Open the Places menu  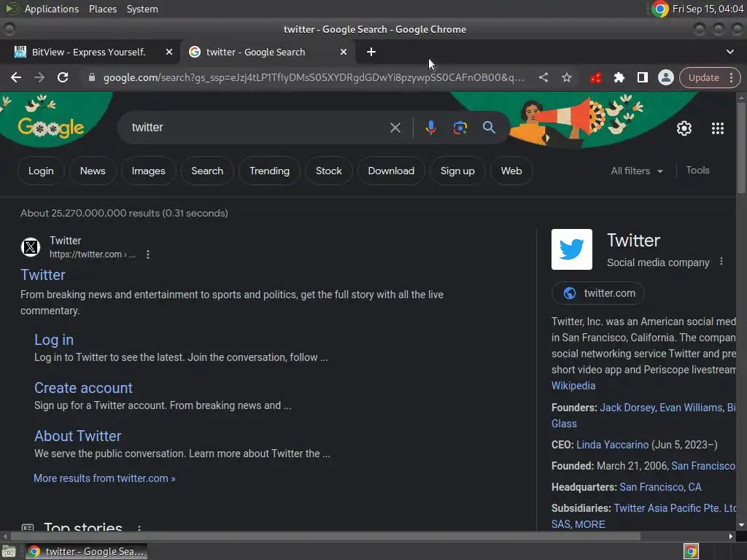coord(102,9)
